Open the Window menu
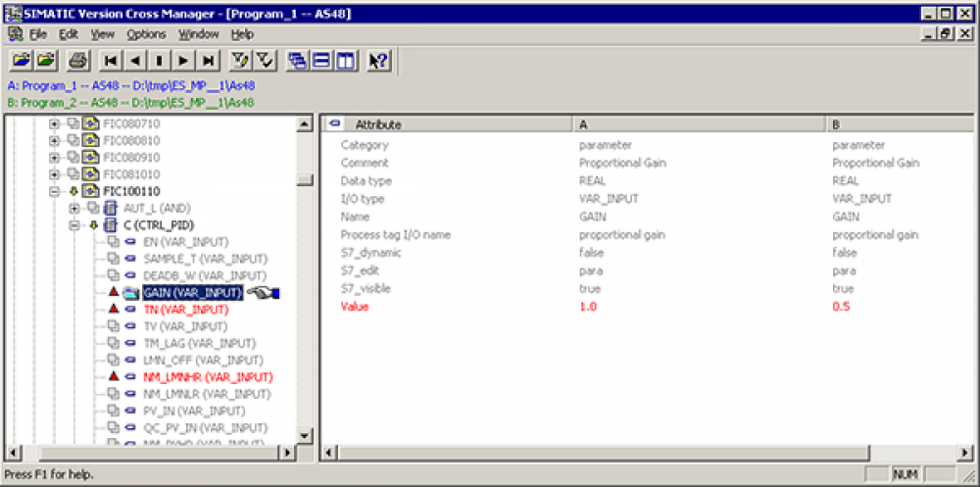This screenshot has width=980, height=487. (198, 33)
